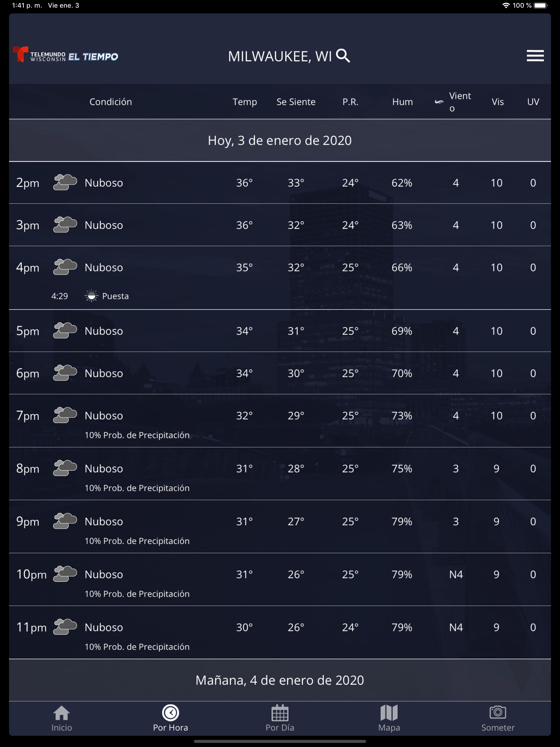The height and width of the screenshot is (747, 560).
Task: Tap the sunset Puesta sun icon
Action: click(91, 296)
